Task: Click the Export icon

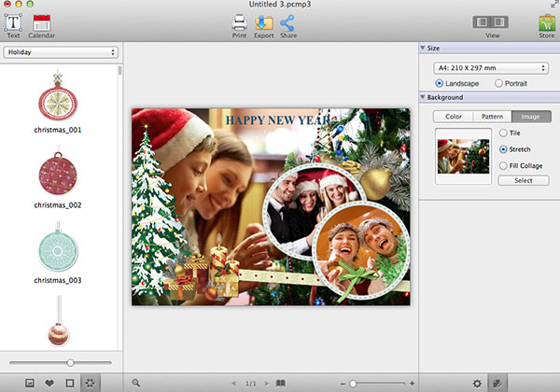Action: pos(264,22)
